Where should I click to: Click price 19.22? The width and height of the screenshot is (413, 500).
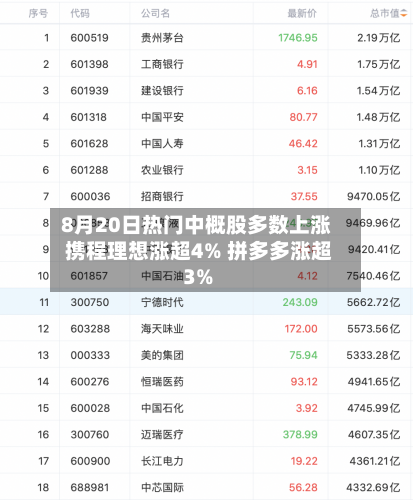pos(304,461)
